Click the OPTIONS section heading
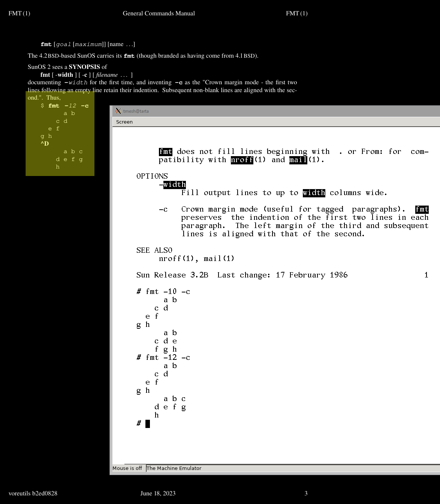 coord(152,176)
